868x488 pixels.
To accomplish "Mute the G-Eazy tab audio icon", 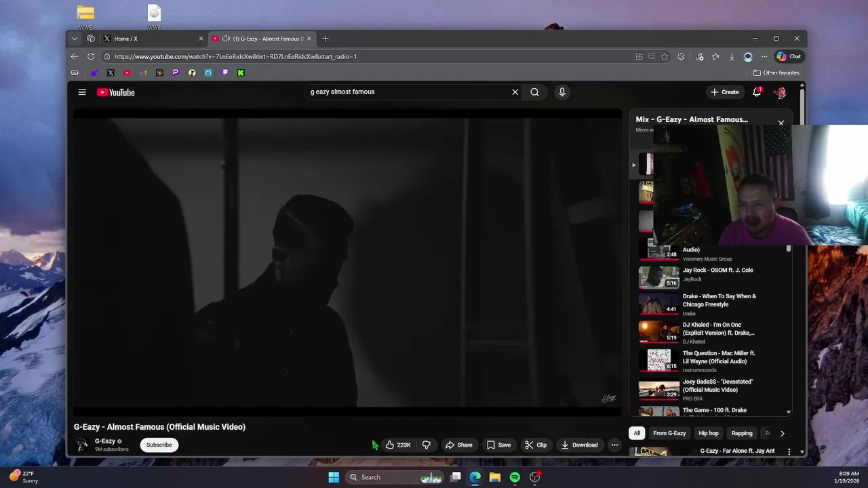I will [x=226, y=39].
